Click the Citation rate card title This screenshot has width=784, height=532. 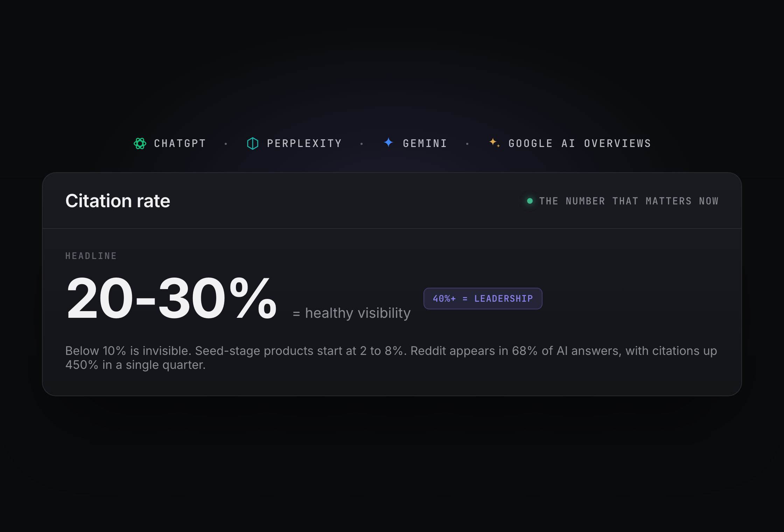[118, 201]
